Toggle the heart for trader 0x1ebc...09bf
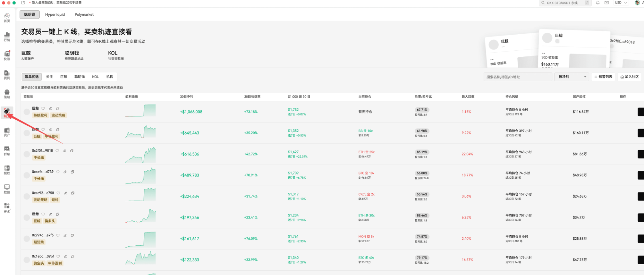This screenshot has width=644, height=275. click(x=58, y=256)
